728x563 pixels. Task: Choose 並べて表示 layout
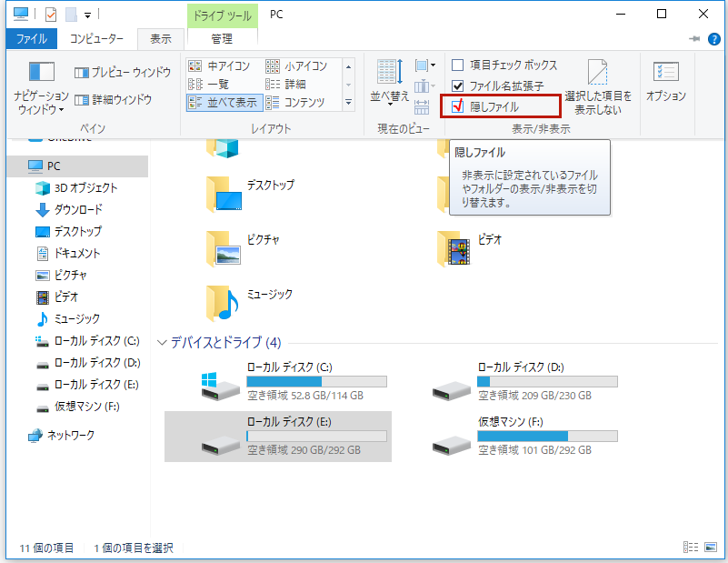[x=224, y=102]
